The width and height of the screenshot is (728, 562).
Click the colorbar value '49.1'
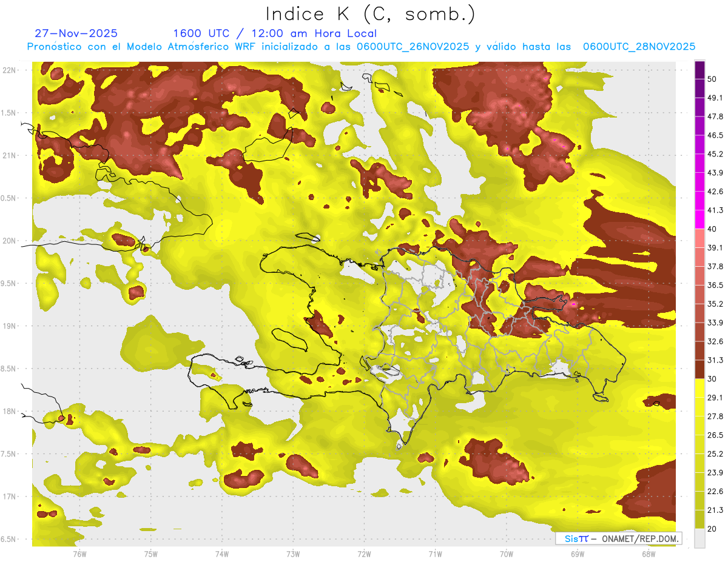(x=715, y=97)
